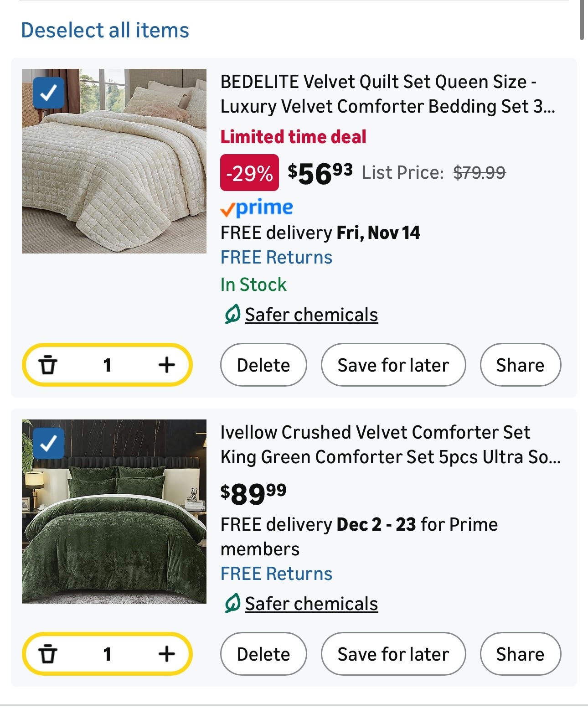Click Deselect all items link

(105, 31)
